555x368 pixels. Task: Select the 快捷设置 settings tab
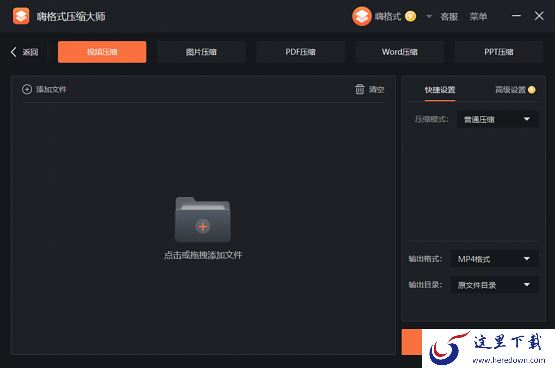coord(440,90)
